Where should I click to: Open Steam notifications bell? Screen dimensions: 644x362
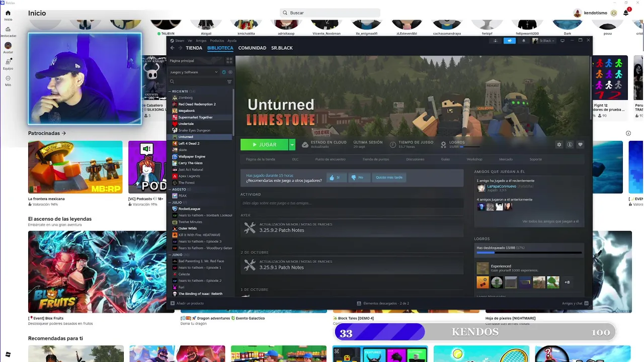[x=523, y=41]
